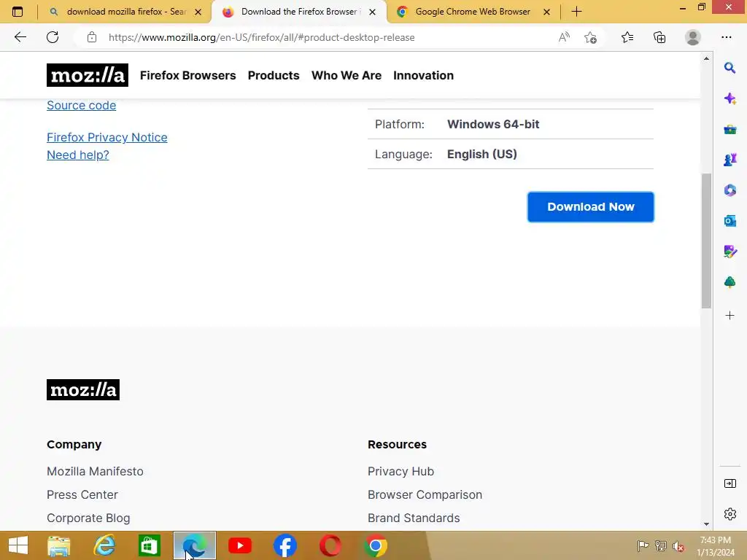Open the sidebar Games chess icon
Screen dimensions: 747x560
(x=729, y=160)
